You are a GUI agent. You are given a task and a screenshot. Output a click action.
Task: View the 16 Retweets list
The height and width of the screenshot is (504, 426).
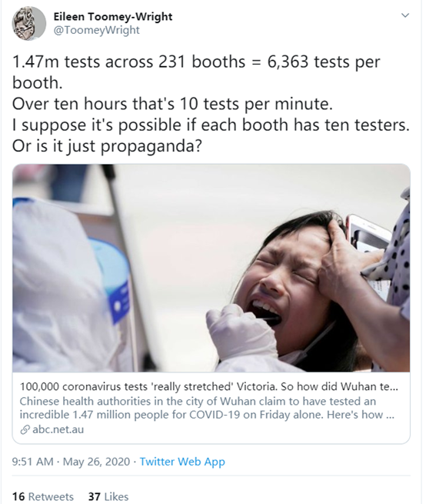coord(43,496)
